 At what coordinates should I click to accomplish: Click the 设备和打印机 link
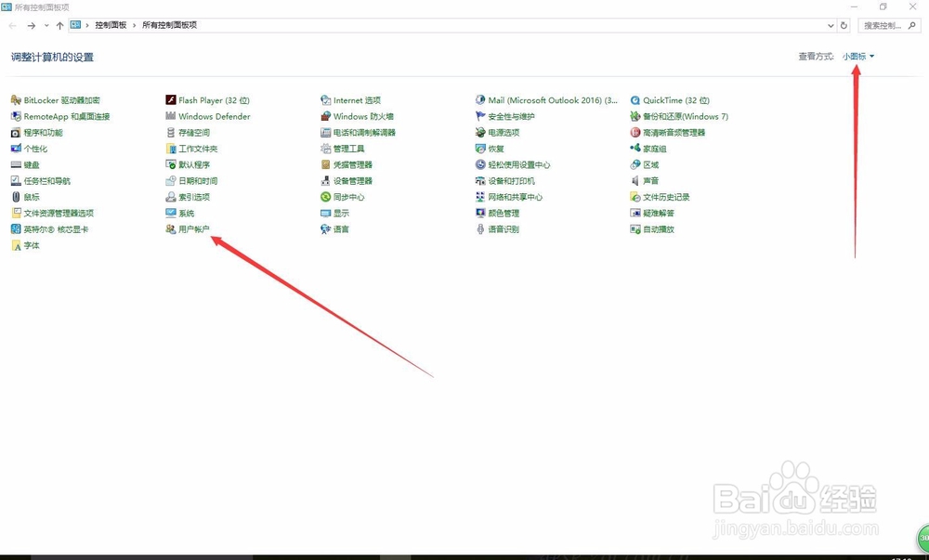(511, 181)
